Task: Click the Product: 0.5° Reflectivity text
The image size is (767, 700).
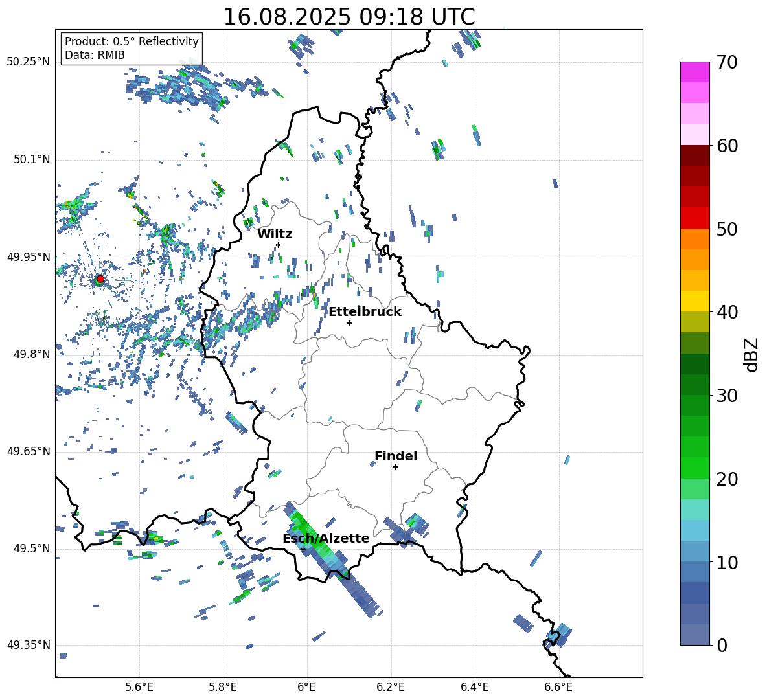Action: (x=132, y=41)
